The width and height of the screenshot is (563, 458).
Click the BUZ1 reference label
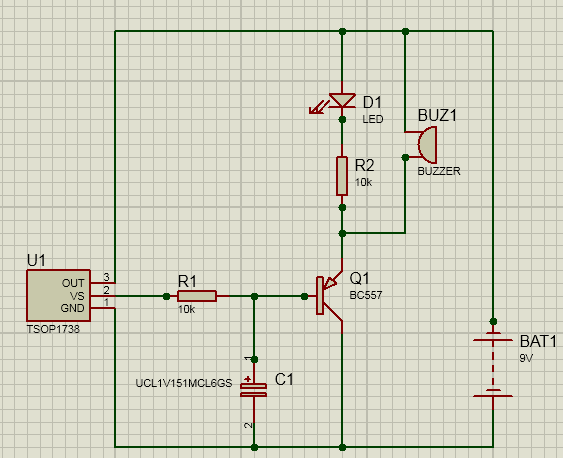tap(437, 116)
